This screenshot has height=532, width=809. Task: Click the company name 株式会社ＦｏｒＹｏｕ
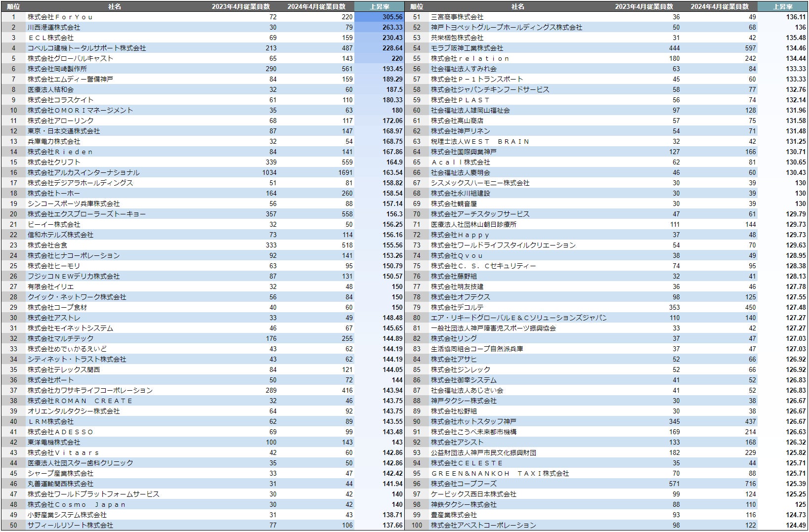[x=60, y=17]
